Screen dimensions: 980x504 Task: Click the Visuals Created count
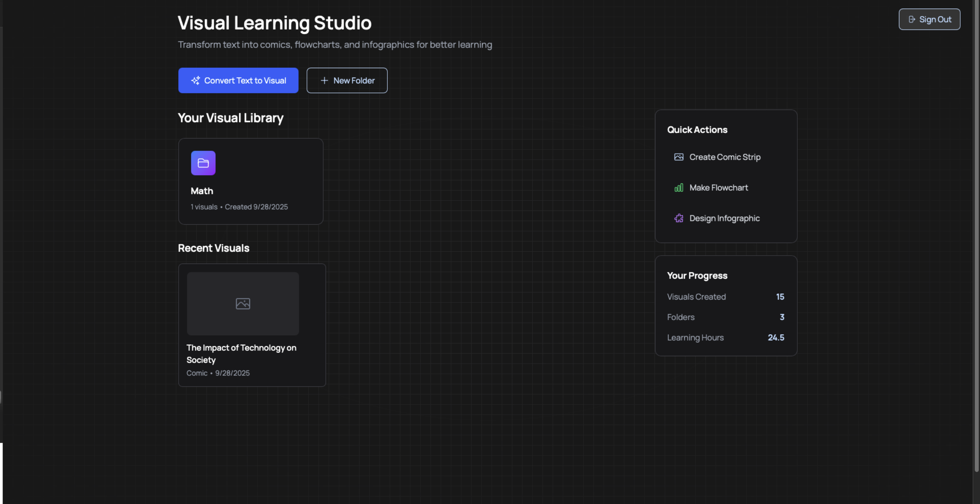click(780, 297)
